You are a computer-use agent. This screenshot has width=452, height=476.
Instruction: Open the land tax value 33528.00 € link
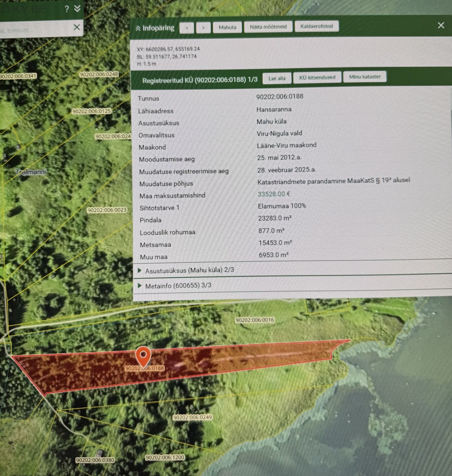273,194
